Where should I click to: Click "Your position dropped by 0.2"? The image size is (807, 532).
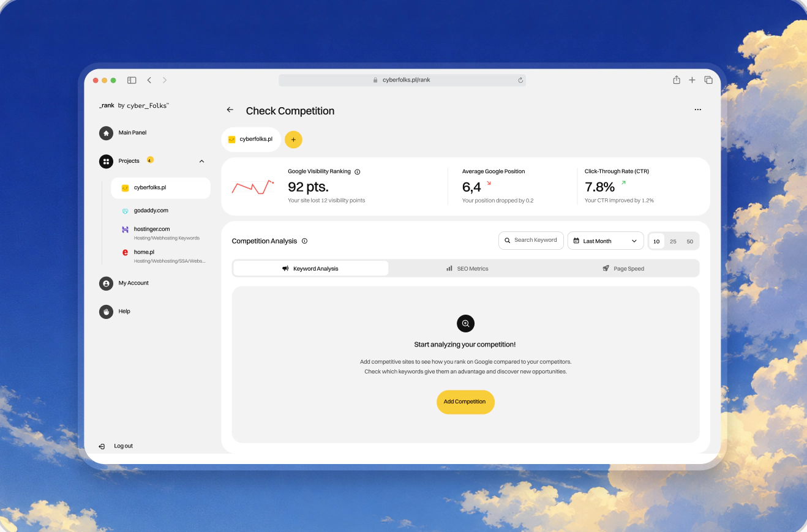tap(498, 200)
